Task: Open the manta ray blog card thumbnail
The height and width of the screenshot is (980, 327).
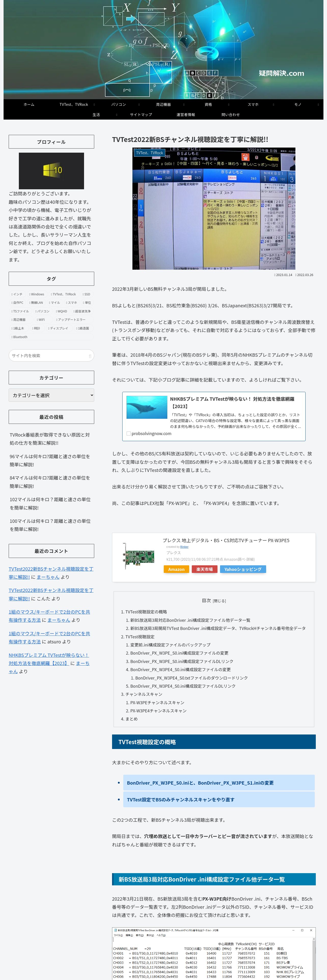Action: click(x=146, y=408)
